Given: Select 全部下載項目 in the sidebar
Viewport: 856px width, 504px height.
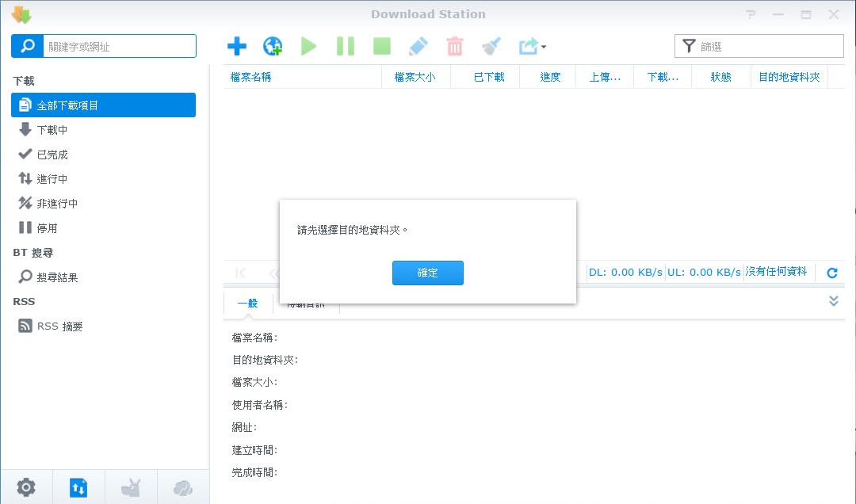Looking at the screenshot, I should tap(103, 105).
